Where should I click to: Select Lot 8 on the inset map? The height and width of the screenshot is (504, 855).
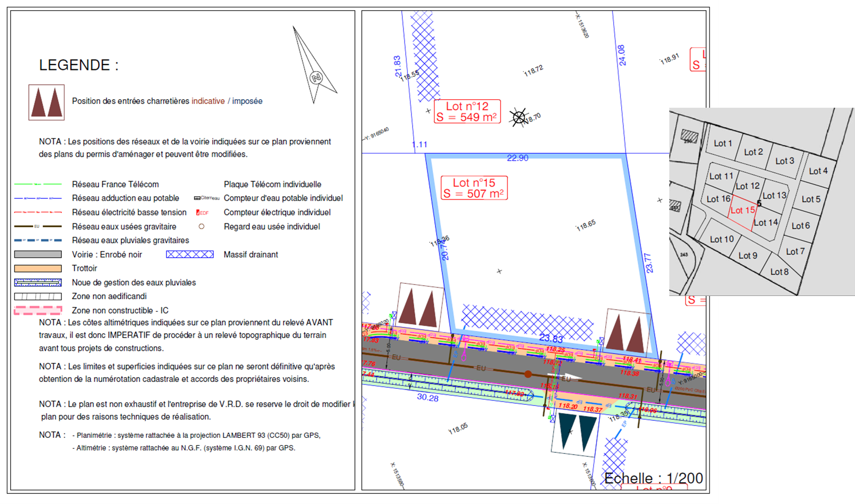click(x=779, y=272)
